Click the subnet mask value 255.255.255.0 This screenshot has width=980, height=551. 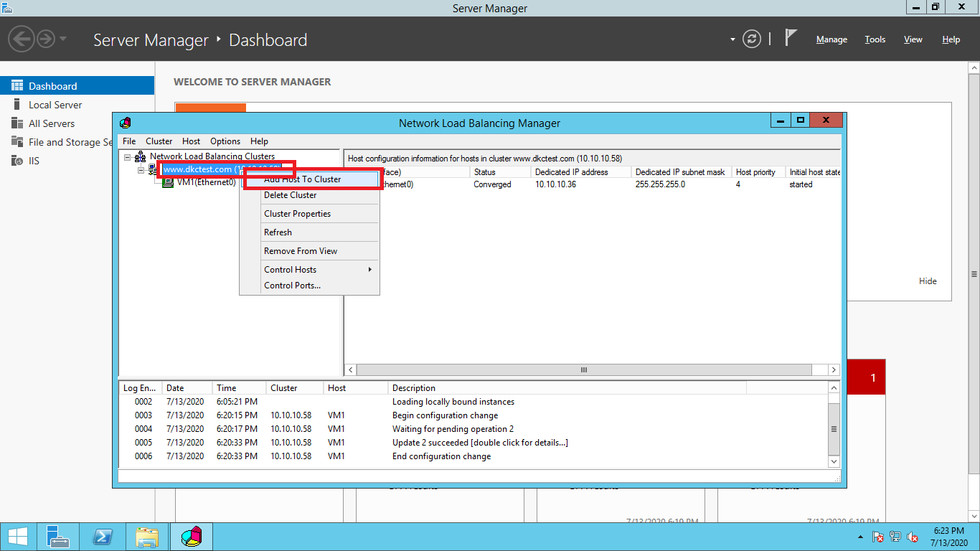[x=660, y=184]
